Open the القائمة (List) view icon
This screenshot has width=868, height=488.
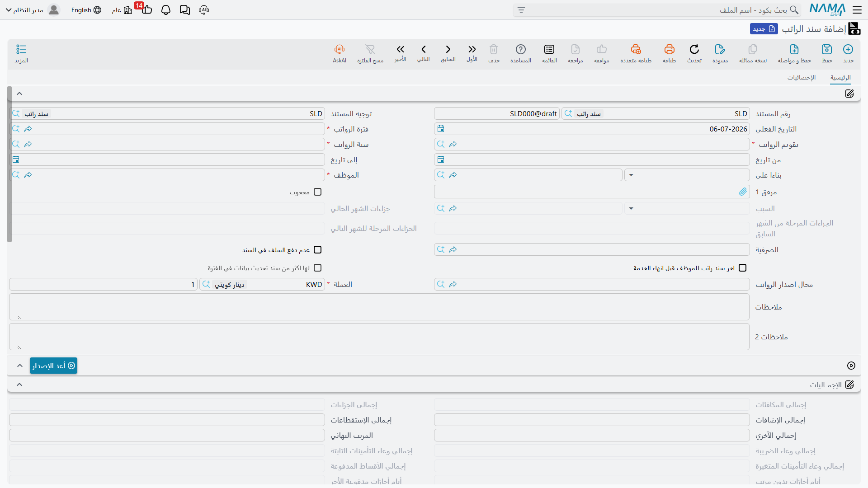pos(549,49)
